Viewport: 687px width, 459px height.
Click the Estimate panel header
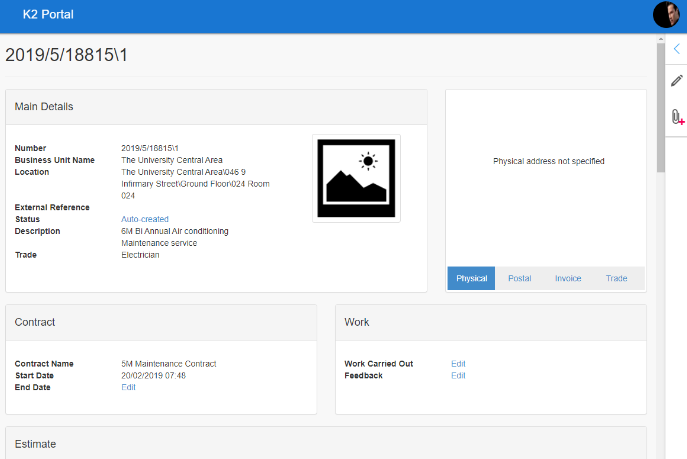326,443
